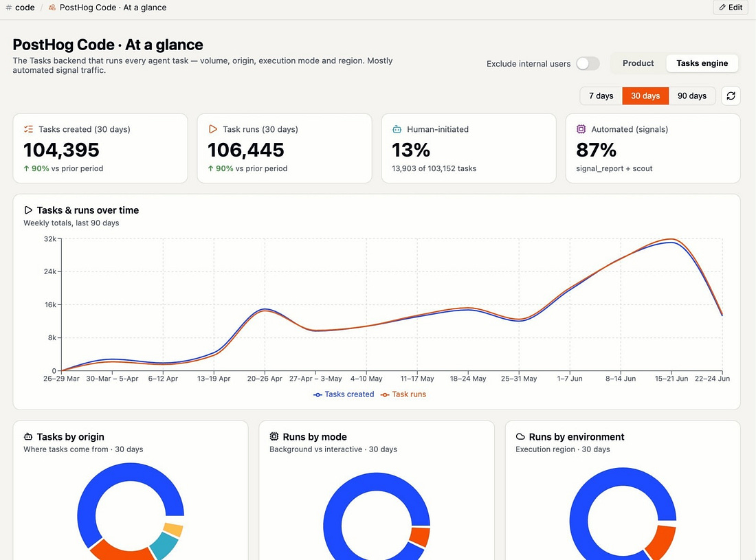Screen dimensions: 756x560
Task: Click the Tasks & runs play icon
Action: (x=28, y=210)
